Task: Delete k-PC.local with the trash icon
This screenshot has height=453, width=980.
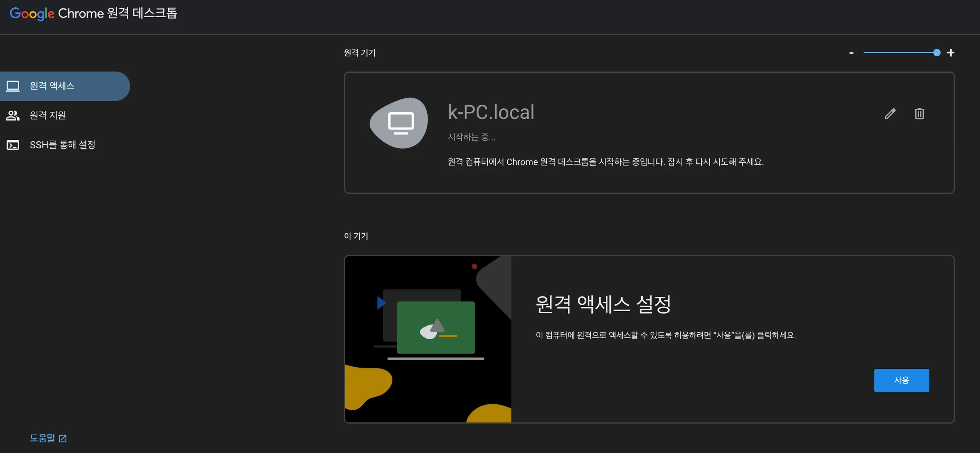Action: 920,113
